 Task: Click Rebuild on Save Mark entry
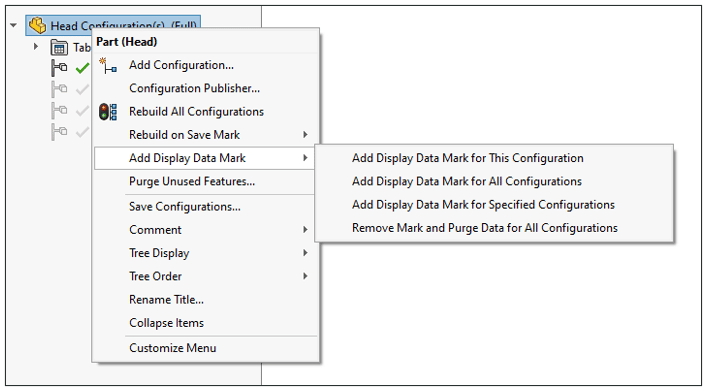184,135
